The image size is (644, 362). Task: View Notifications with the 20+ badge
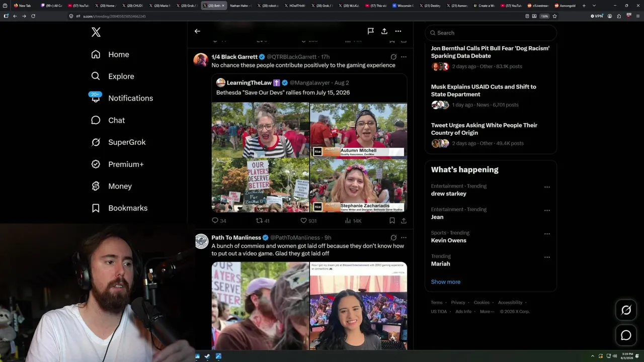tap(122, 98)
